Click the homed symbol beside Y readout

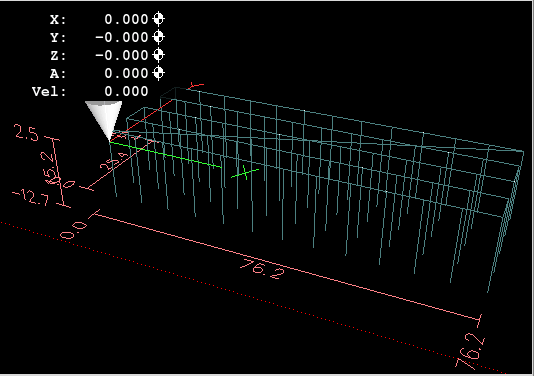click(158, 37)
